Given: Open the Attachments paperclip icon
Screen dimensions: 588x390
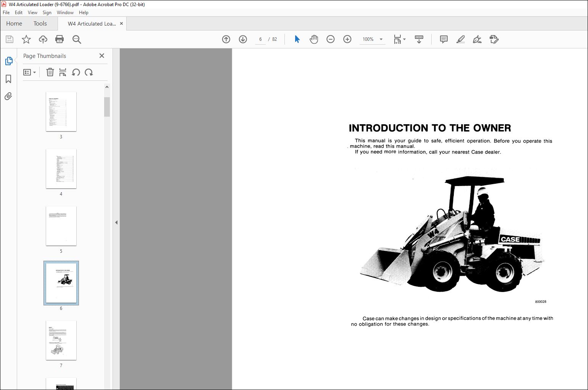Looking at the screenshot, I should [x=8, y=96].
